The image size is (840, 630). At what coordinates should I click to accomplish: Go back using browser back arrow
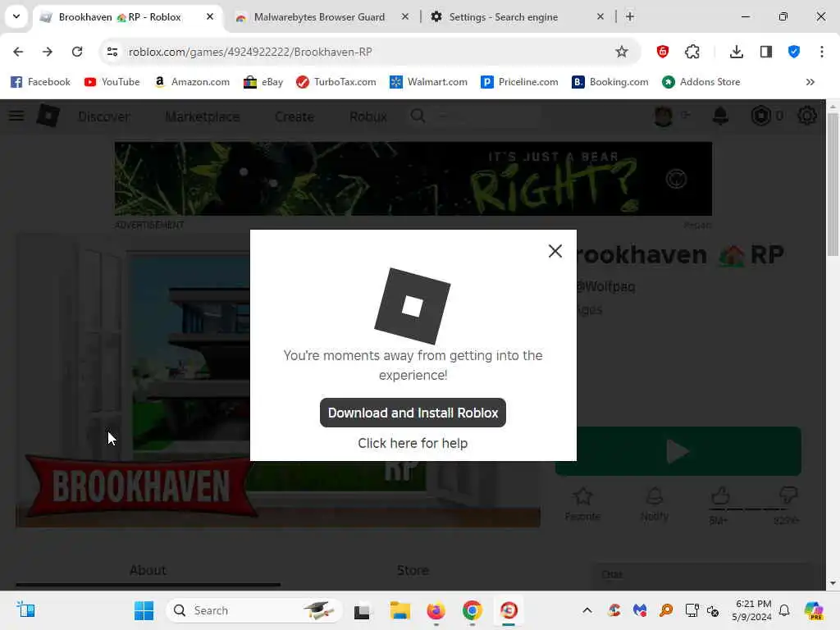(18, 52)
